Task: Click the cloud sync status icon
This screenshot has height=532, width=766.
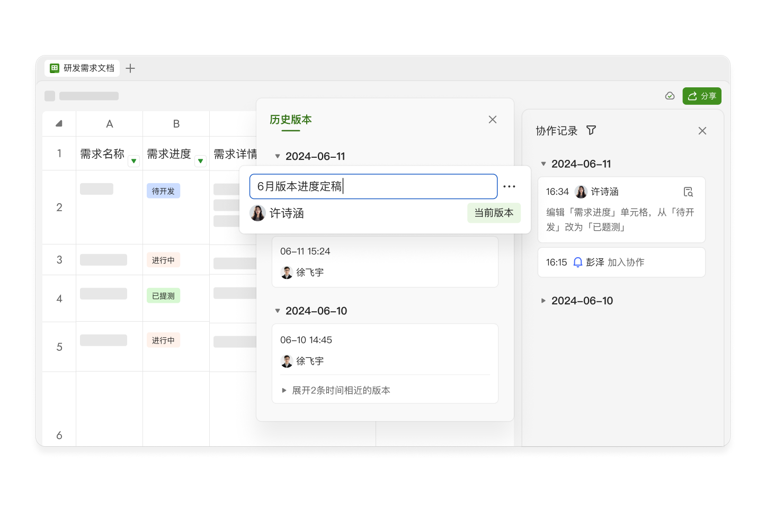Action: [x=670, y=96]
